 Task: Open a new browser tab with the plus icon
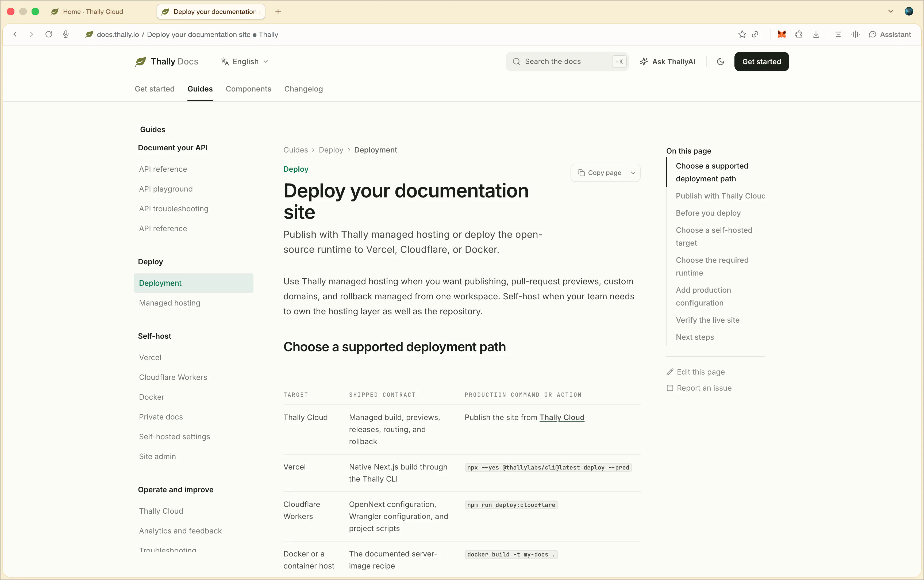278,12
